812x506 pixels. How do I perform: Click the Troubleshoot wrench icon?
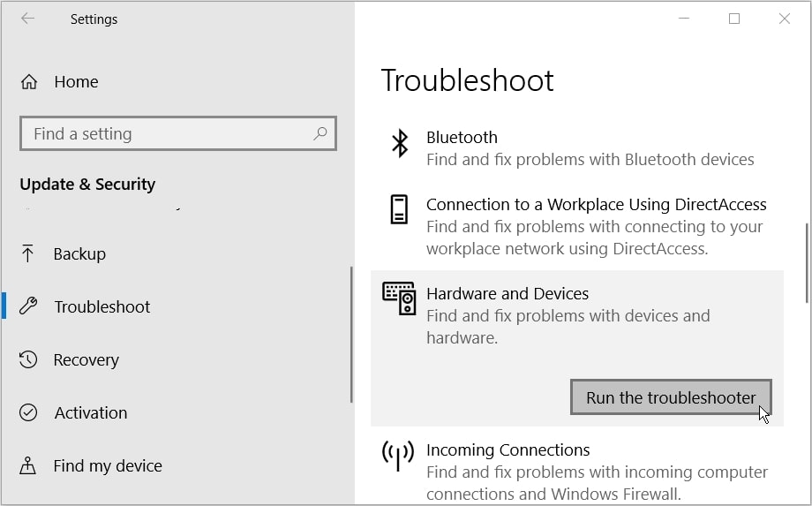tap(28, 306)
